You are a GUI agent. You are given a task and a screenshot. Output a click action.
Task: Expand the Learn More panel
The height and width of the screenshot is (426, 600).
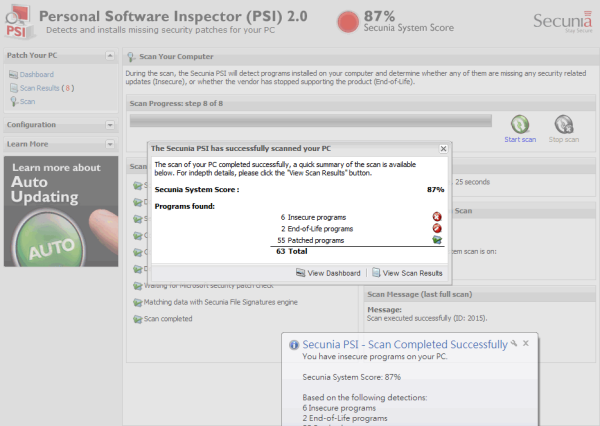110,144
